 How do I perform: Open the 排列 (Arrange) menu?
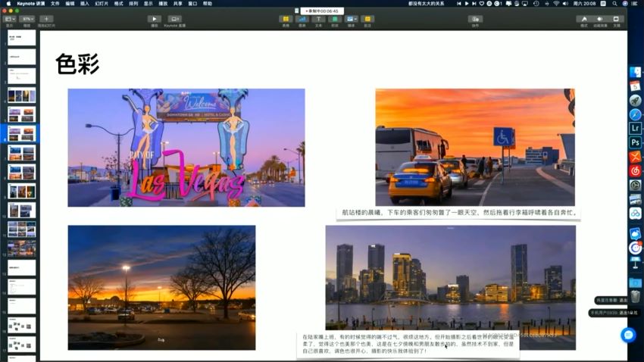click(133, 3)
